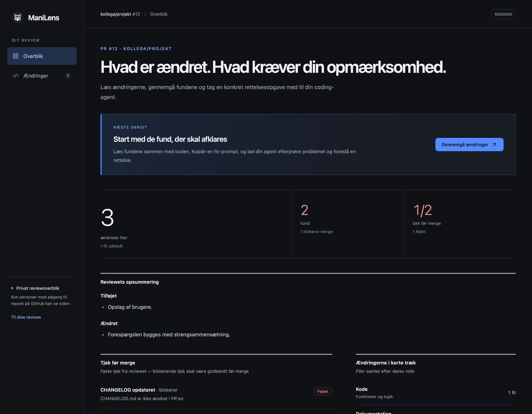Image resolution: width=532 pixels, height=414 pixels.
Task: Click 'Filer samlet efter deres rolle' text
Action: (385, 371)
